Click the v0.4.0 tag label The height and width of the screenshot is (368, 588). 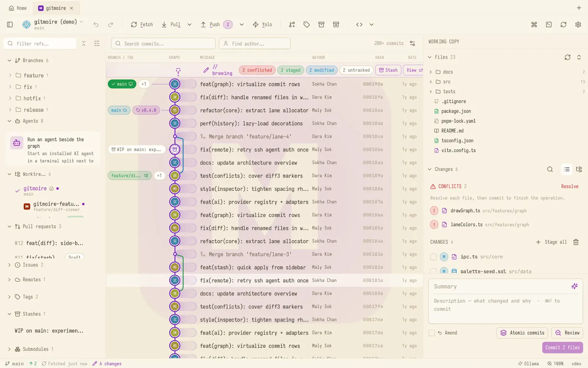pyautogui.click(x=146, y=110)
